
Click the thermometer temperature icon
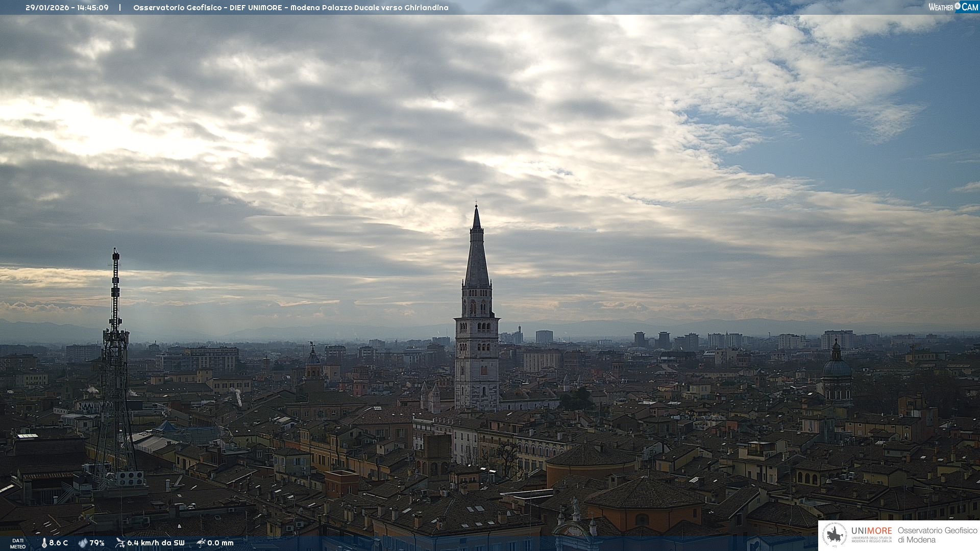pyautogui.click(x=44, y=543)
